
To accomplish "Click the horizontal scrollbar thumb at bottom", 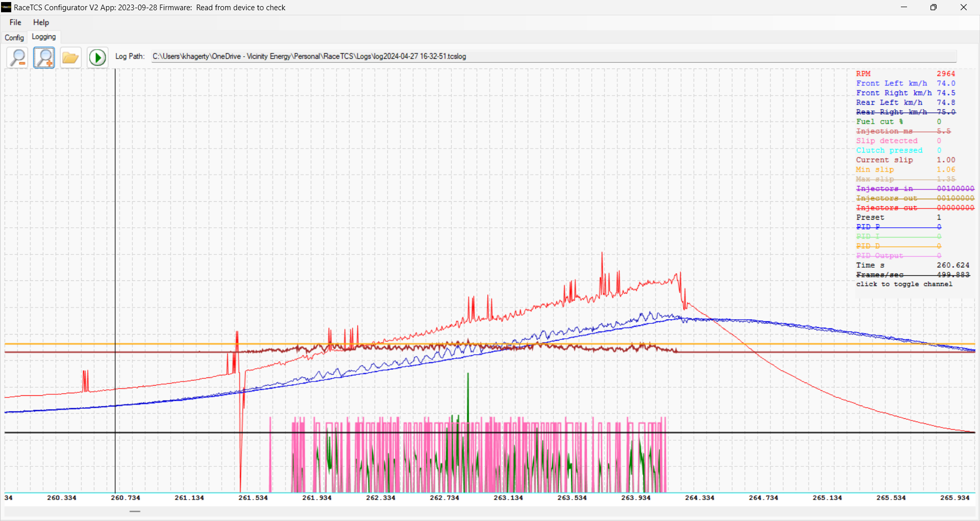I will tap(135, 511).
